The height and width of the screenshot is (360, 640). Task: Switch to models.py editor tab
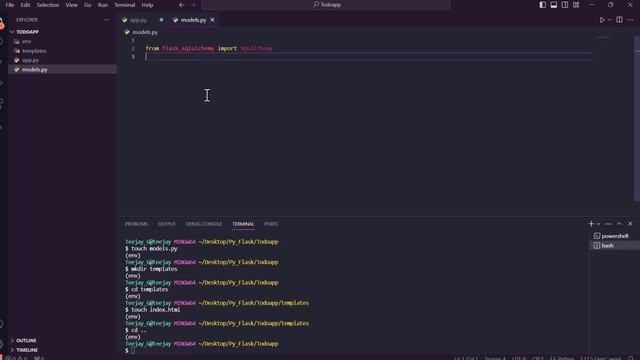(193, 20)
